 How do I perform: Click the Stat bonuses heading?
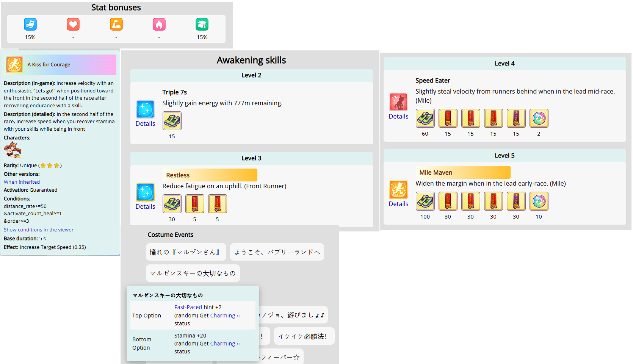(x=116, y=8)
